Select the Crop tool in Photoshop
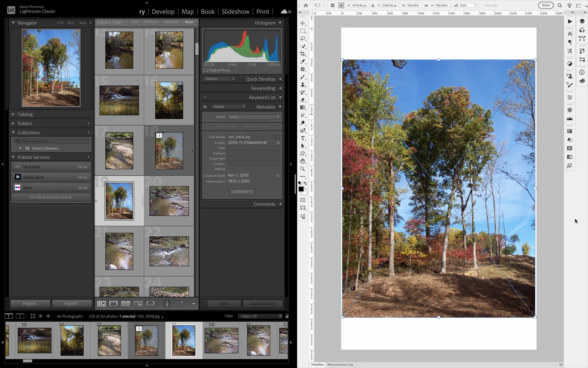588x368 pixels. click(x=303, y=54)
